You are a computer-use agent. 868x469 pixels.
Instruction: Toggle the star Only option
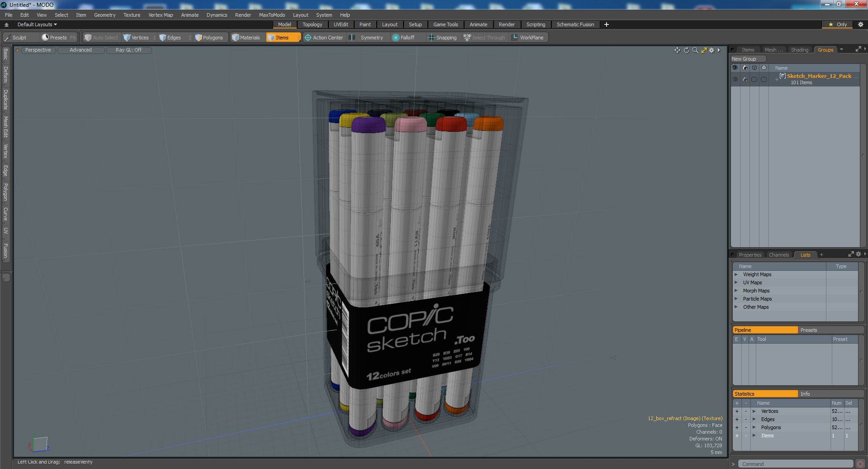[x=837, y=24]
